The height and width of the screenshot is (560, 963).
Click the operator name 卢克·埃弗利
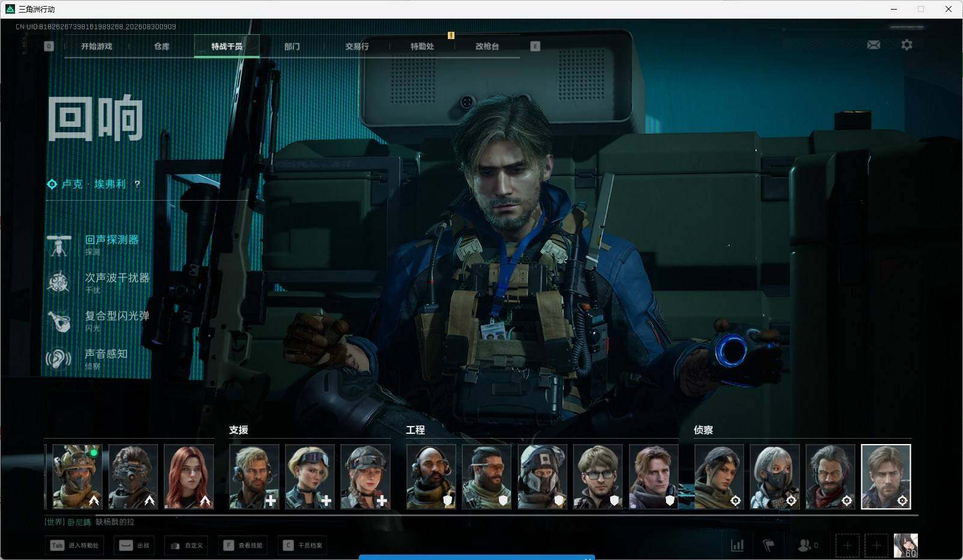click(x=94, y=184)
